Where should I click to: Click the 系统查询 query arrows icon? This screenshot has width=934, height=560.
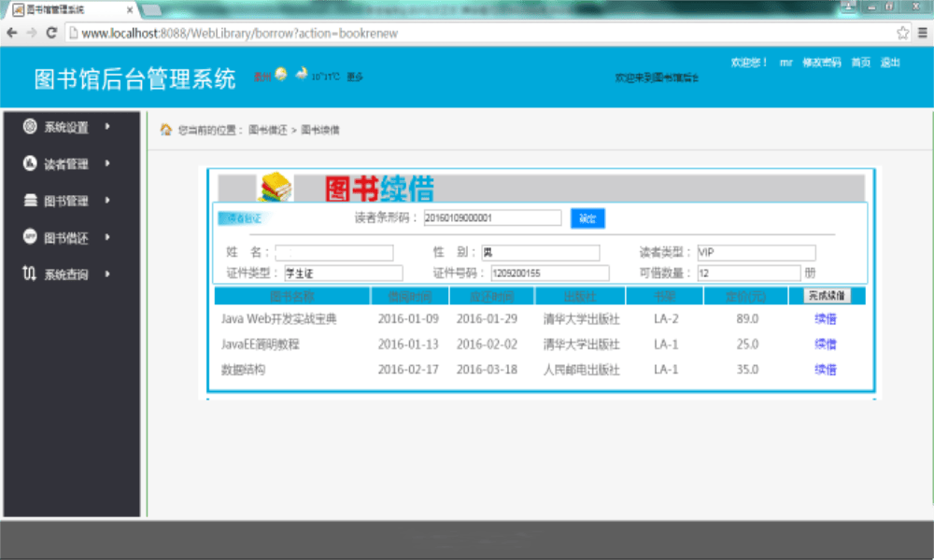(29, 274)
